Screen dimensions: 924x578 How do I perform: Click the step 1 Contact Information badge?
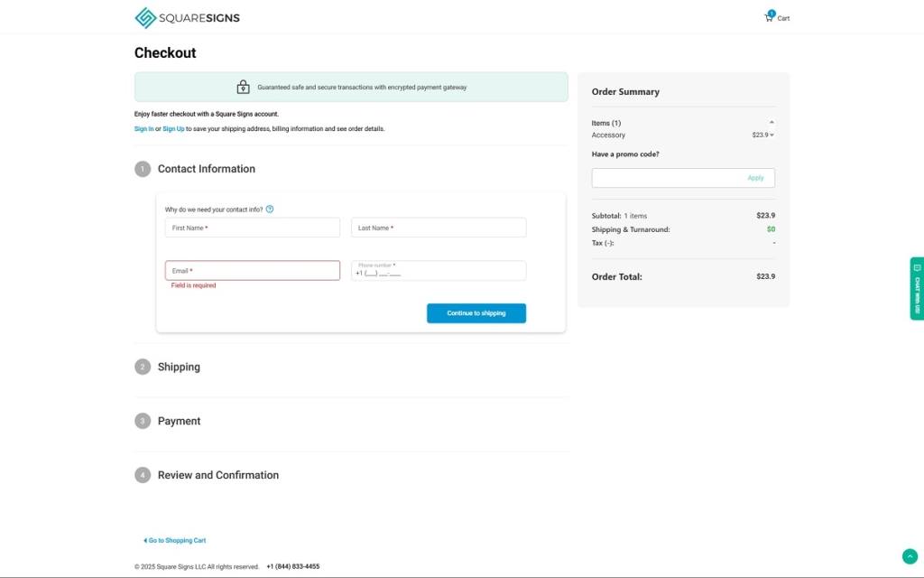(x=143, y=169)
